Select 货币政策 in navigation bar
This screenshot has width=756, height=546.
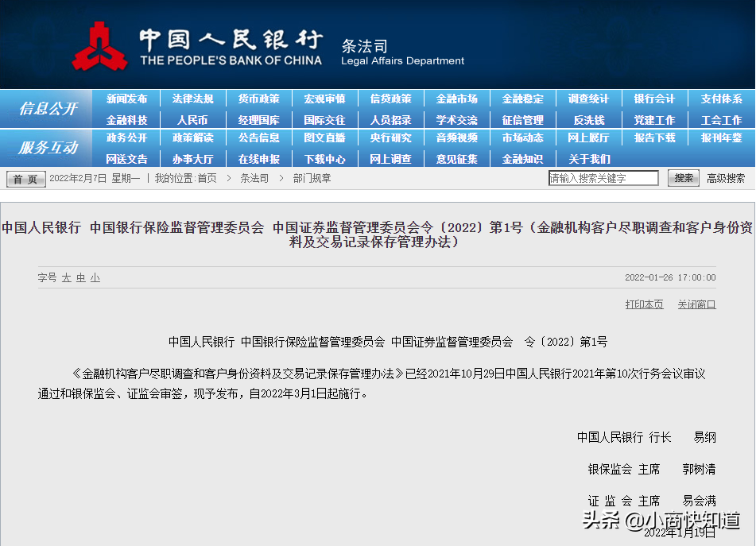click(x=258, y=99)
